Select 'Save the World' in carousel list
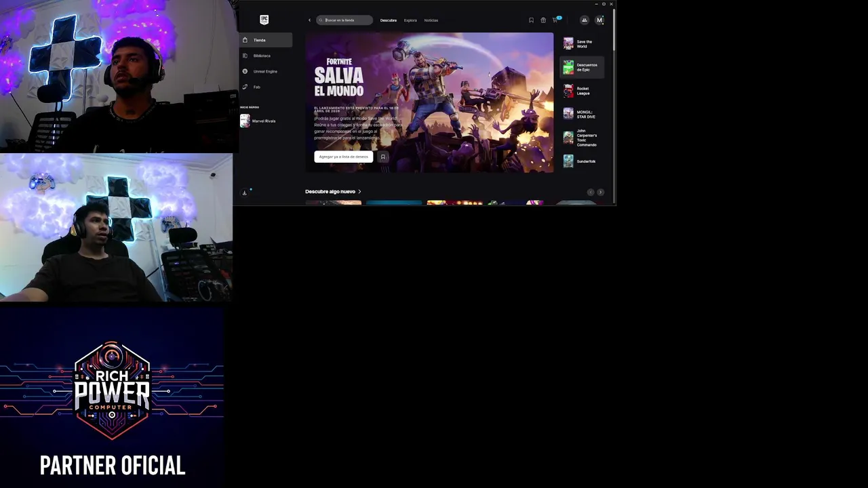Viewport: 868px width, 488px height. pos(582,44)
